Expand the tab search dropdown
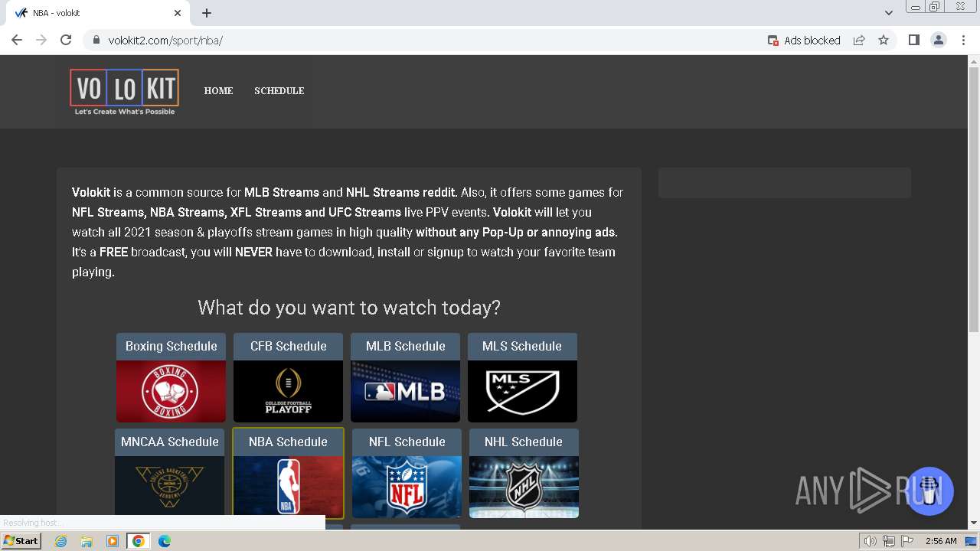 pyautogui.click(x=889, y=13)
